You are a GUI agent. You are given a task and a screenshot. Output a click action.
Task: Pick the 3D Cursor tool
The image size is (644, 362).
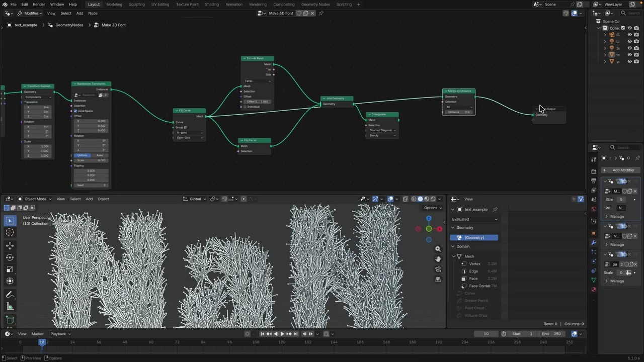pyautogui.click(x=10, y=232)
